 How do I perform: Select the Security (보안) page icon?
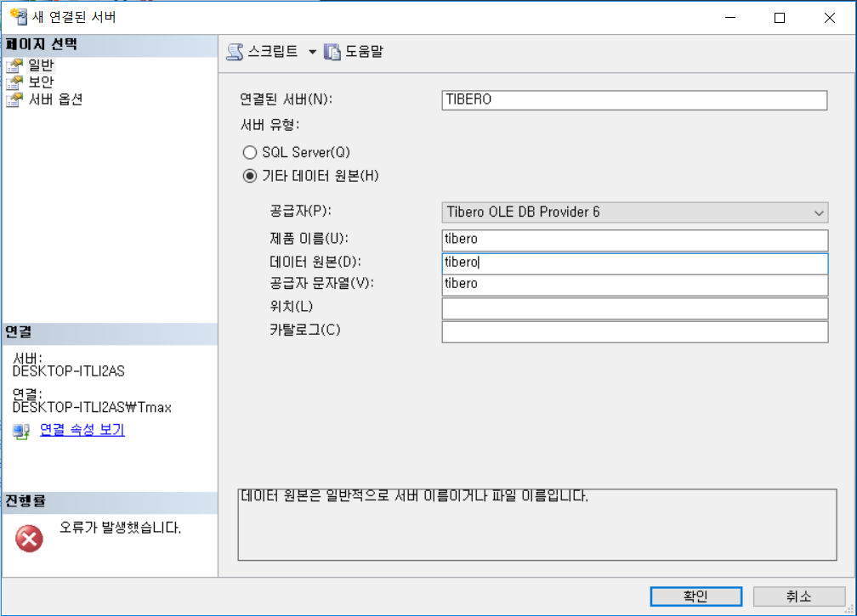point(14,83)
